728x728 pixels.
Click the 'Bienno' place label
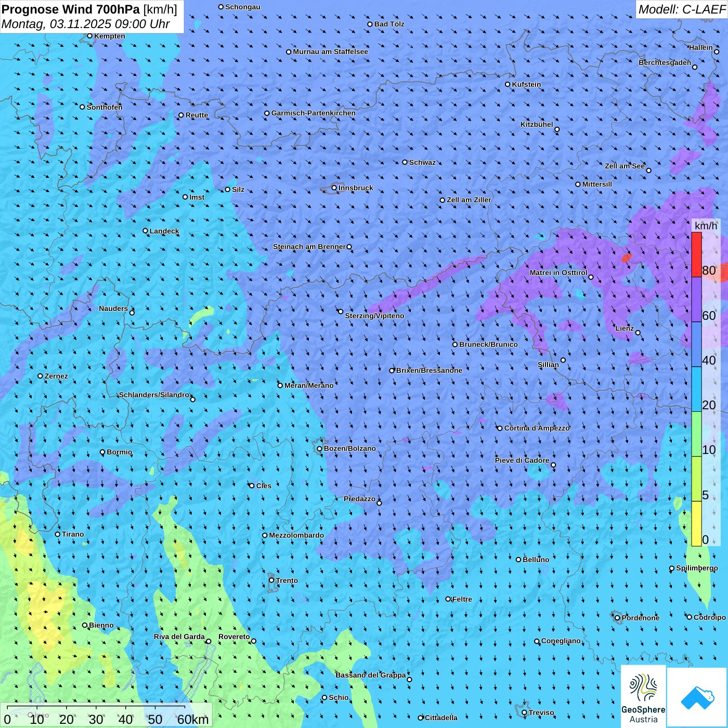[x=101, y=625]
